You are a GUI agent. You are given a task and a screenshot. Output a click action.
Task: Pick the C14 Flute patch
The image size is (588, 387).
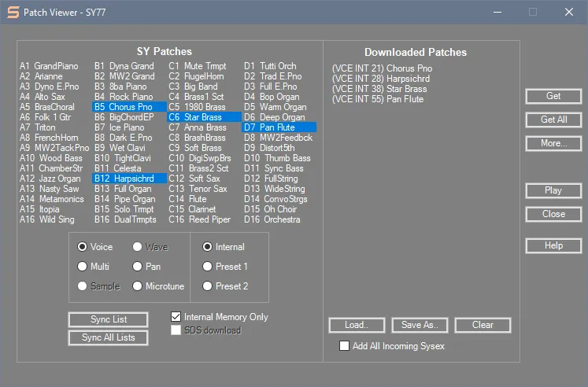pos(190,199)
